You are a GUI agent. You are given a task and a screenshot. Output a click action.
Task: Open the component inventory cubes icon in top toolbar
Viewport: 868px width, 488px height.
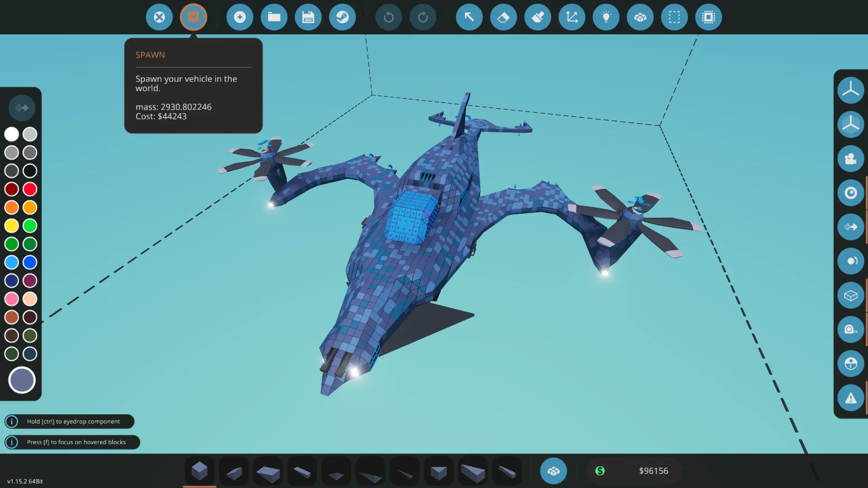640,17
